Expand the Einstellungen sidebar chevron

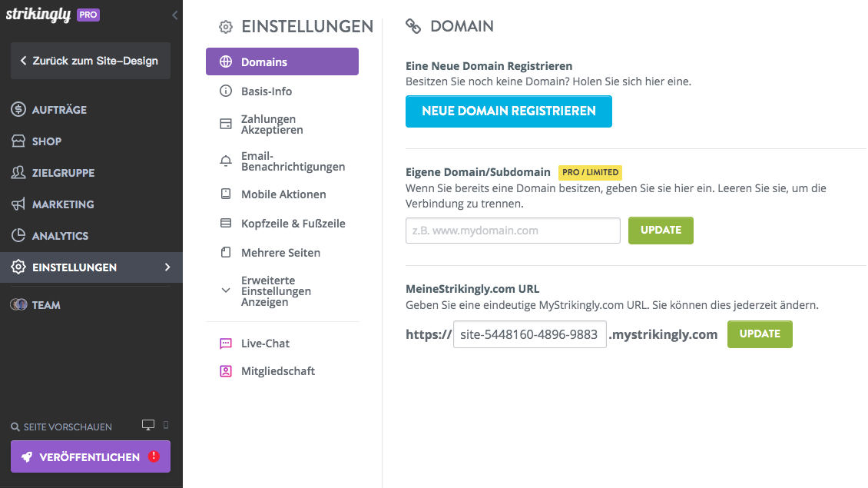click(167, 267)
